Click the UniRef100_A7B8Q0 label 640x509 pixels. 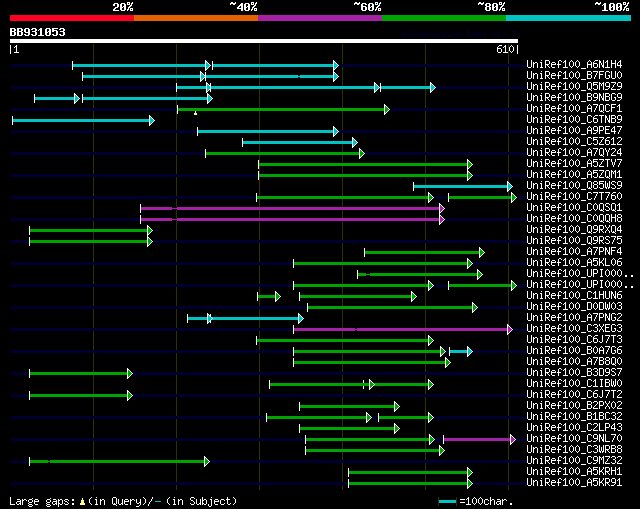click(574, 362)
